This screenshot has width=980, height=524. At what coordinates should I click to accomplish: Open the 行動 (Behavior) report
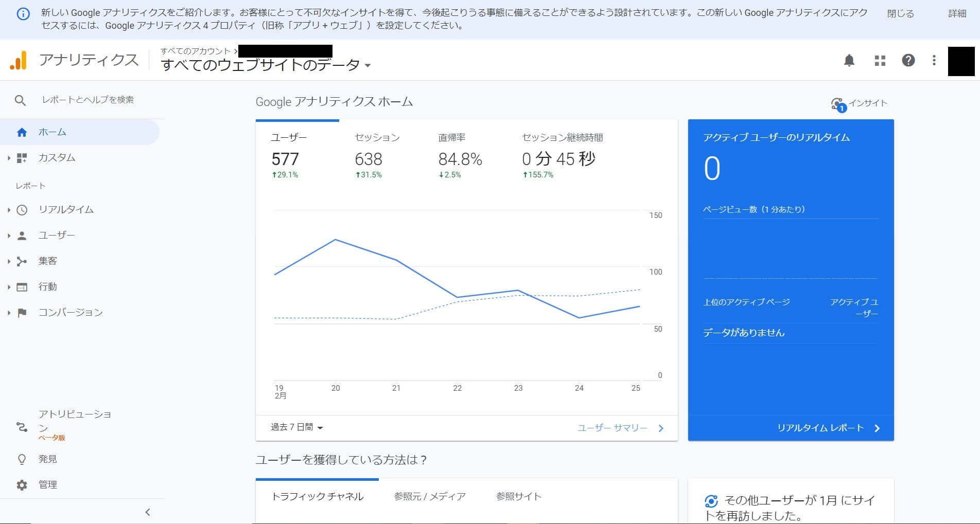click(x=47, y=286)
